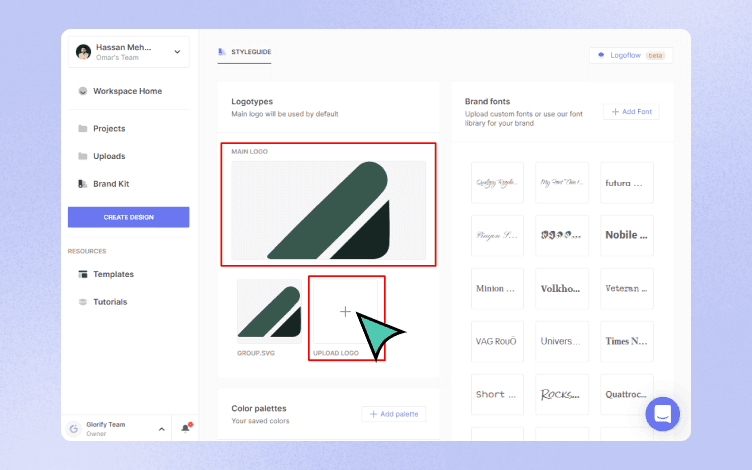Select the Nobile font card
This screenshot has height=470, width=752.
[626, 235]
